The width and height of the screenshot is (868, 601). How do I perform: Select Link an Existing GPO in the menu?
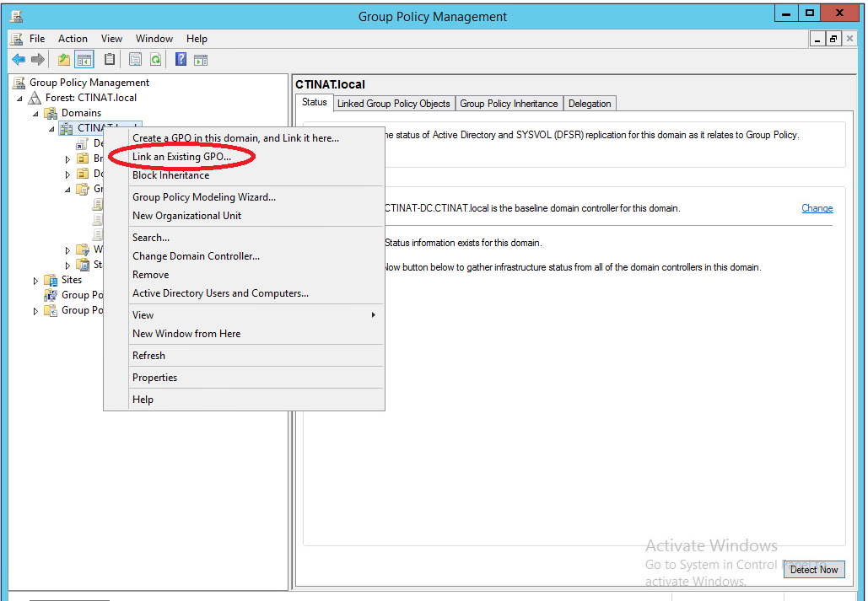click(181, 156)
